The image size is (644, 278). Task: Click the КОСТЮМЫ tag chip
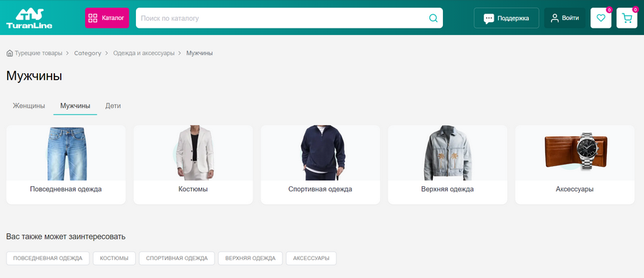tap(114, 258)
